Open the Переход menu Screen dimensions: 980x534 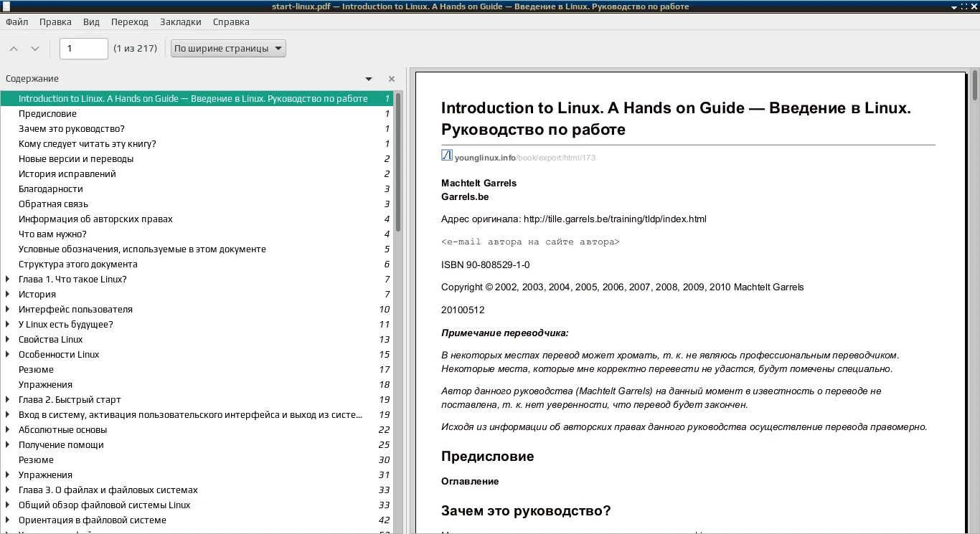[130, 22]
